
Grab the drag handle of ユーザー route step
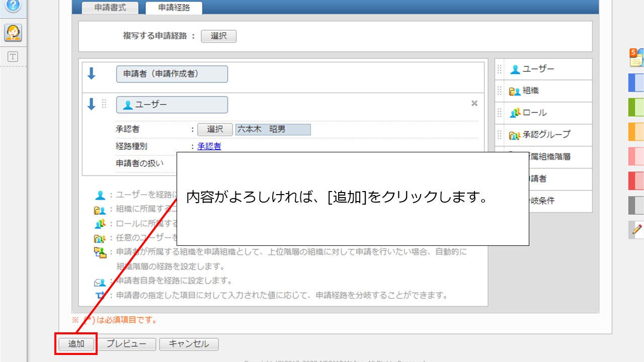[104, 104]
